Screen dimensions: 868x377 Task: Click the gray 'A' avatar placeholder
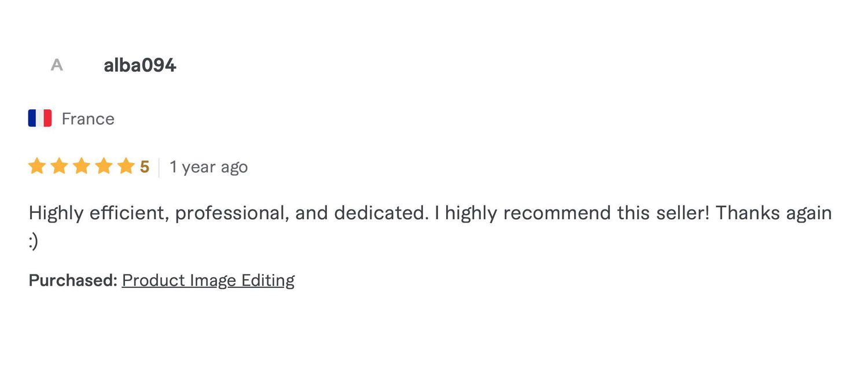tap(56, 65)
